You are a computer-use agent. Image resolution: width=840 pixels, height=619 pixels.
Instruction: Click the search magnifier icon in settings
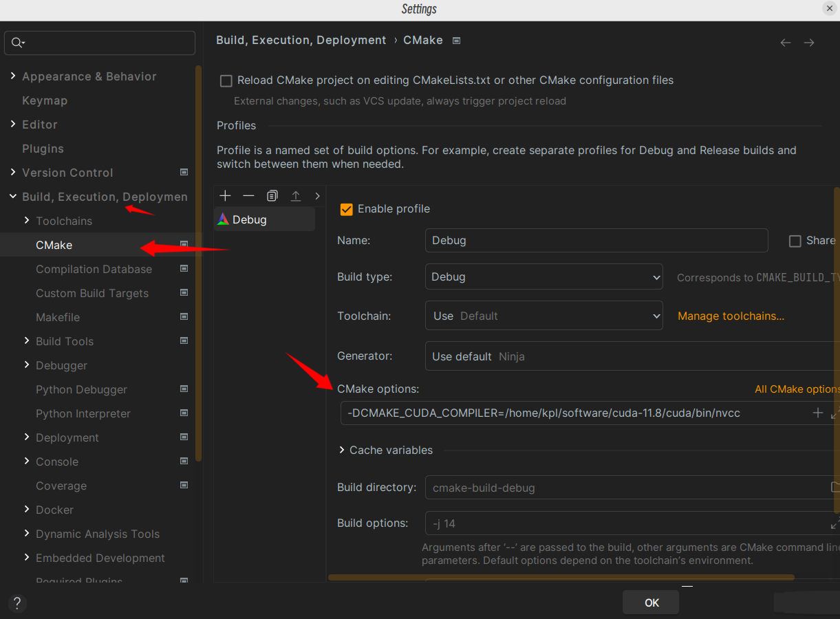18,43
